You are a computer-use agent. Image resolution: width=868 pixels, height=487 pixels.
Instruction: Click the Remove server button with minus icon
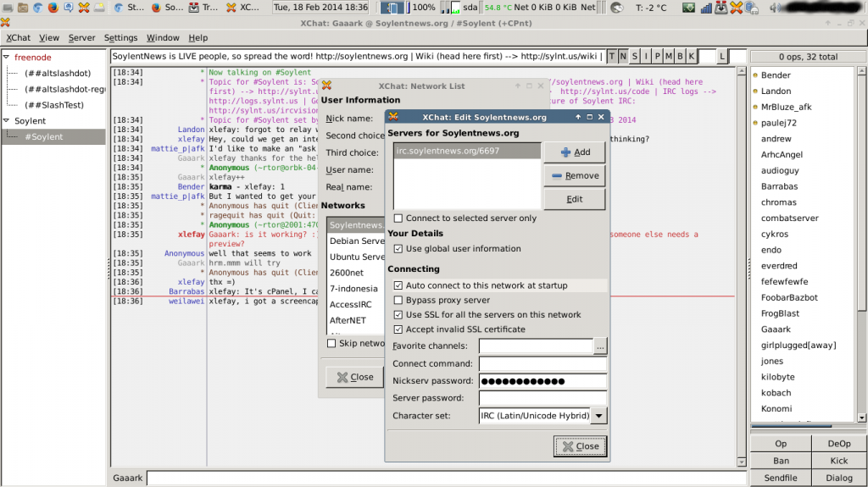[x=574, y=176]
